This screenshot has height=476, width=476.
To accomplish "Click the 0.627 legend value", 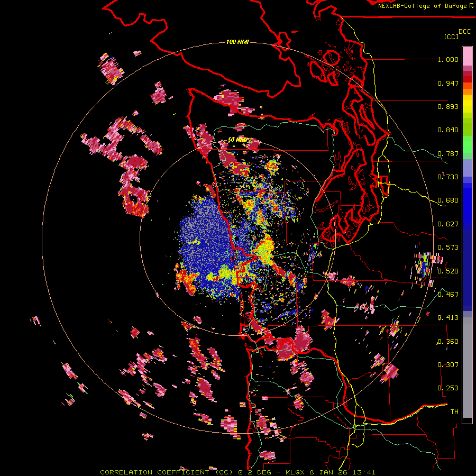I will 448,224.
